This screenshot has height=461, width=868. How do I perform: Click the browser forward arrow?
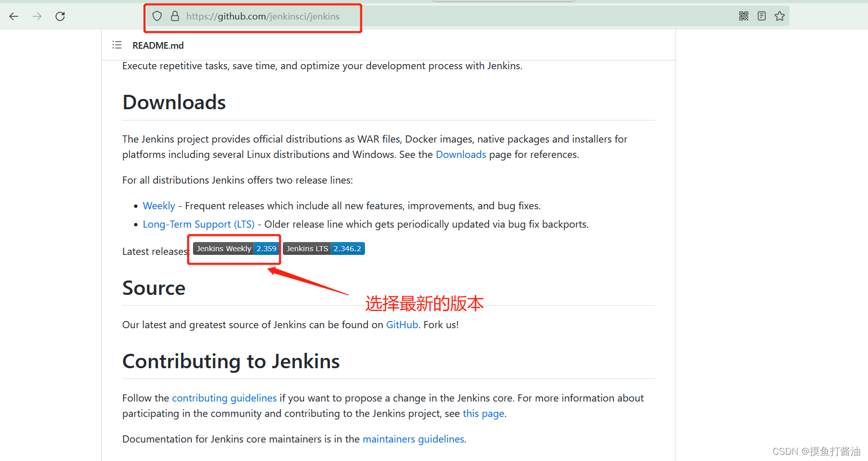coord(37,16)
